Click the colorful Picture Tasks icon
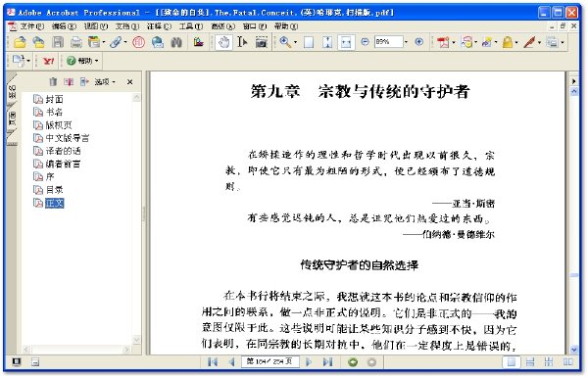 [198, 42]
